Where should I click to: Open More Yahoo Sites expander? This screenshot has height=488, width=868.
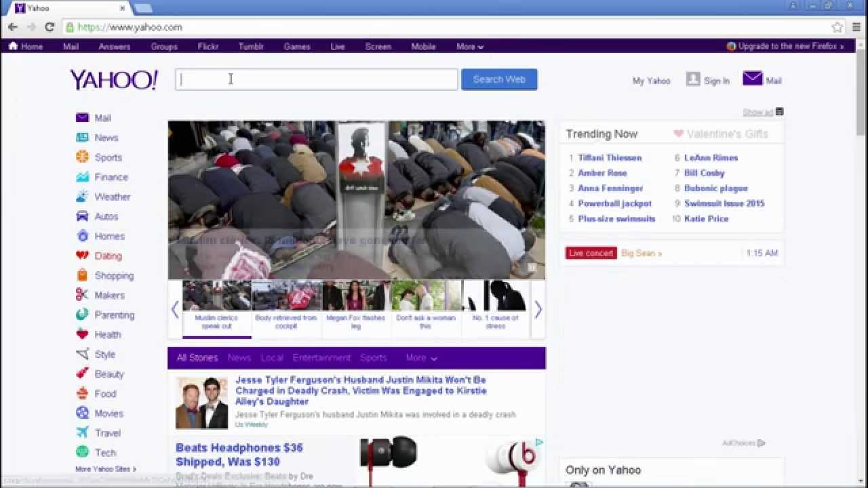tap(106, 469)
